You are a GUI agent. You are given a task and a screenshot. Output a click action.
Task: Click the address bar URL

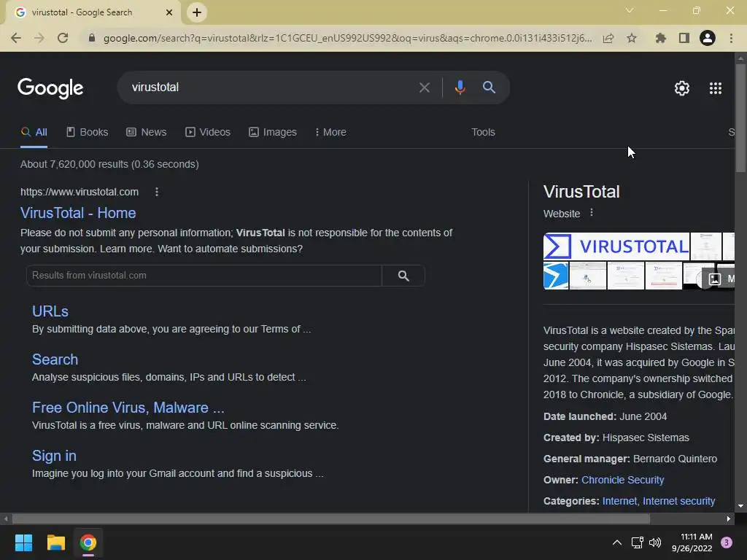click(x=347, y=38)
